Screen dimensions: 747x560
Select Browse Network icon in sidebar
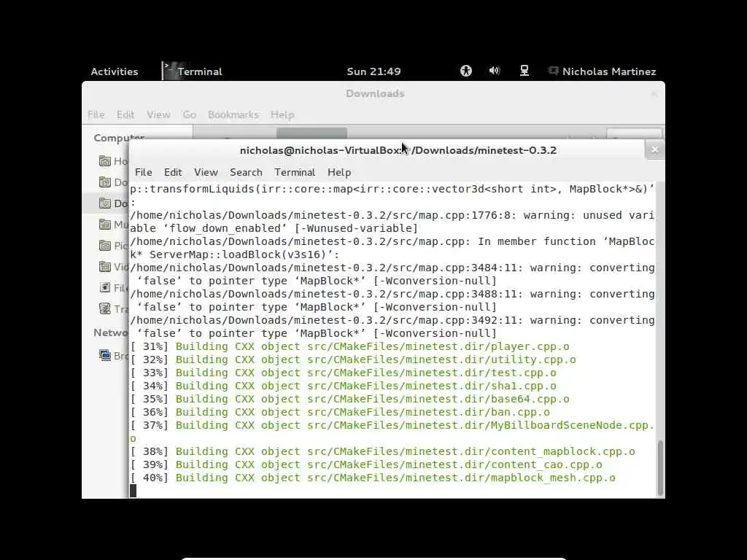pyautogui.click(x=105, y=355)
